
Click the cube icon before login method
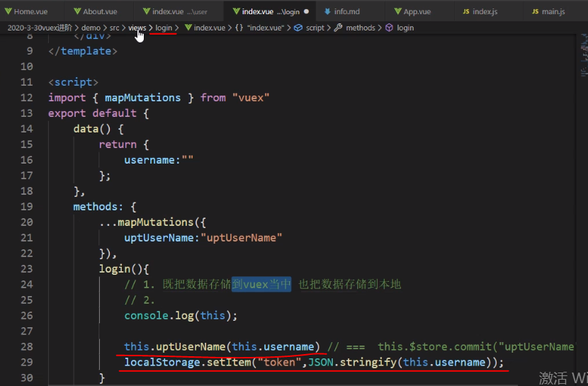click(389, 28)
